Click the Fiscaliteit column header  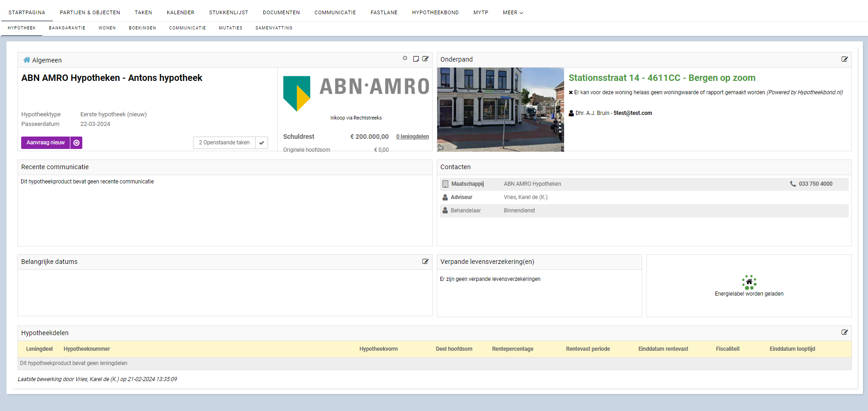tap(728, 349)
